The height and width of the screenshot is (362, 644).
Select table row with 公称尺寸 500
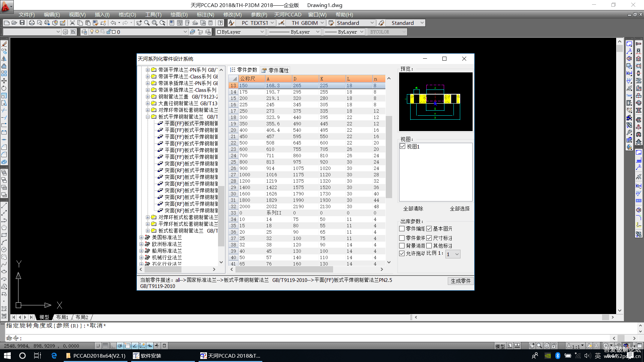(x=307, y=143)
